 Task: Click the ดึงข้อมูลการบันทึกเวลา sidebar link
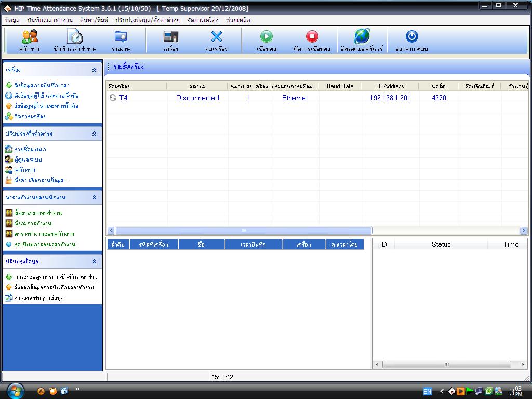(42, 85)
